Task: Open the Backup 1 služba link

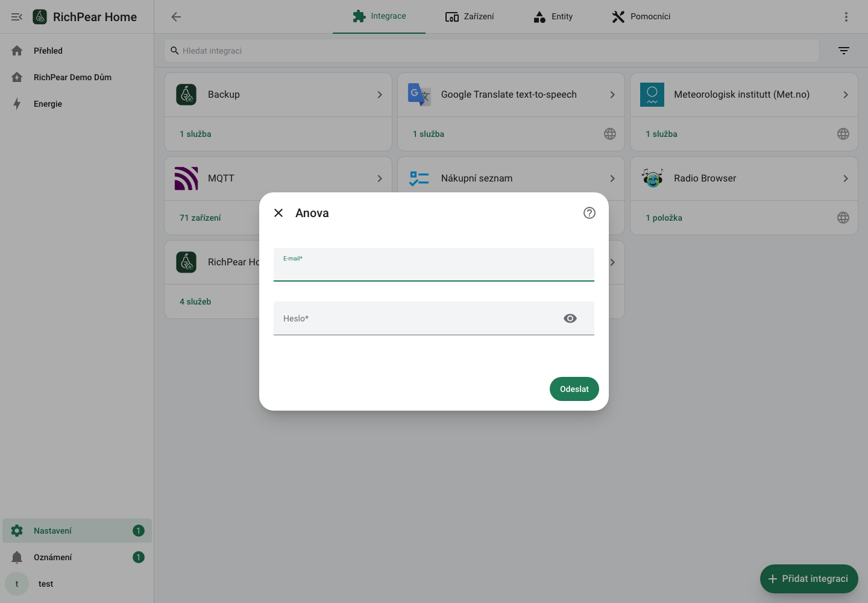Action: [x=195, y=134]
